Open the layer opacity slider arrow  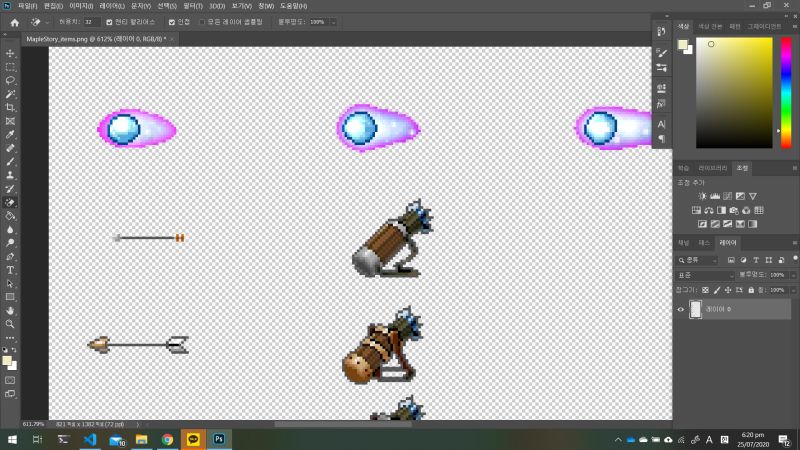click(x=794, y=275)
